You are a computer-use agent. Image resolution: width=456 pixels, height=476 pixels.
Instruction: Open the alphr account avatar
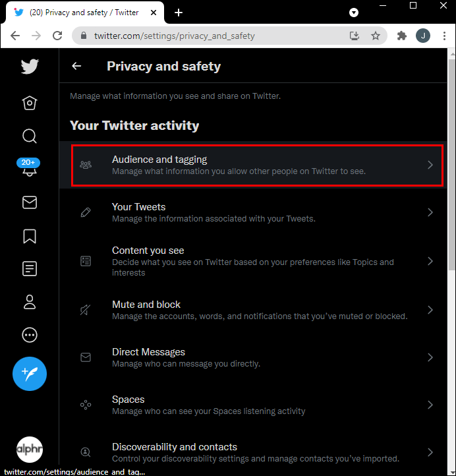click(x=30, y=450)
